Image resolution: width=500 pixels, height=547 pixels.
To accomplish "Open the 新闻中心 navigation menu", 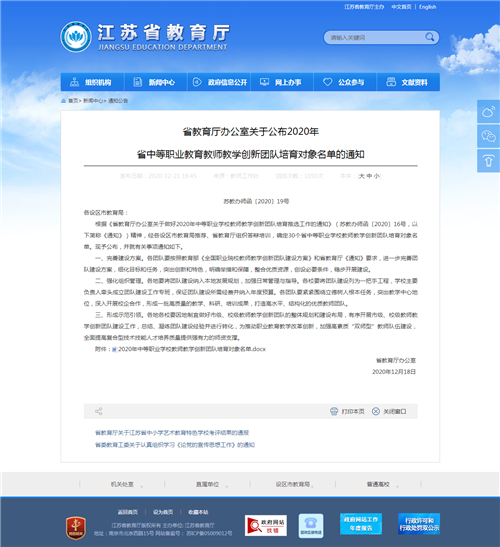I will 156,82.
